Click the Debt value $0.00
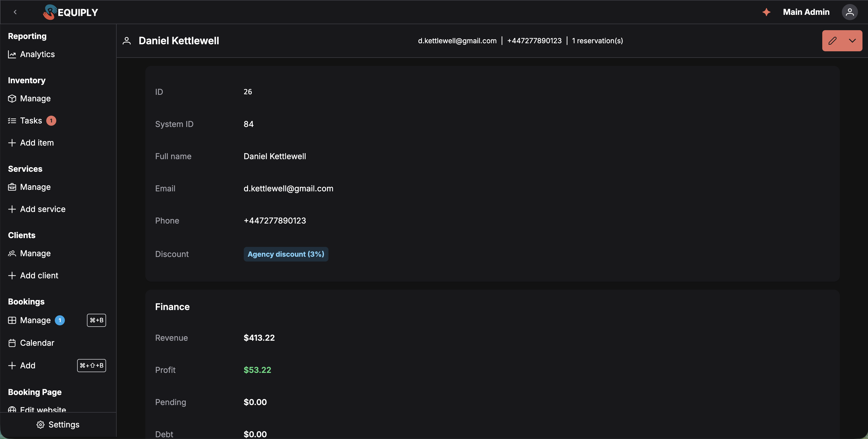The width and height of the screenshot is (868, 439). (x=255, y=434)
